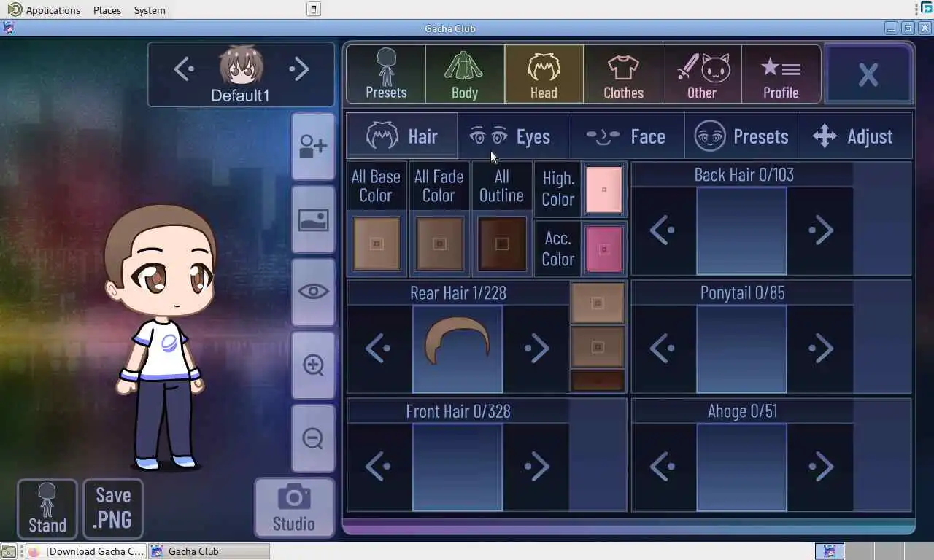Select next Ahoge style
The height and width of the screenshot is (560, 934).
click(821, 467)
